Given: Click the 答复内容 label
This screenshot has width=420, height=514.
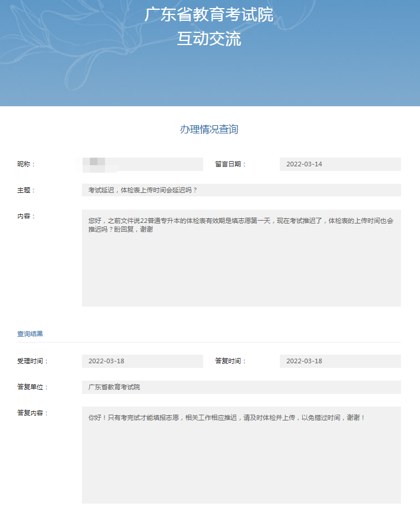Looking at the screenshot, I should point(33,413).
